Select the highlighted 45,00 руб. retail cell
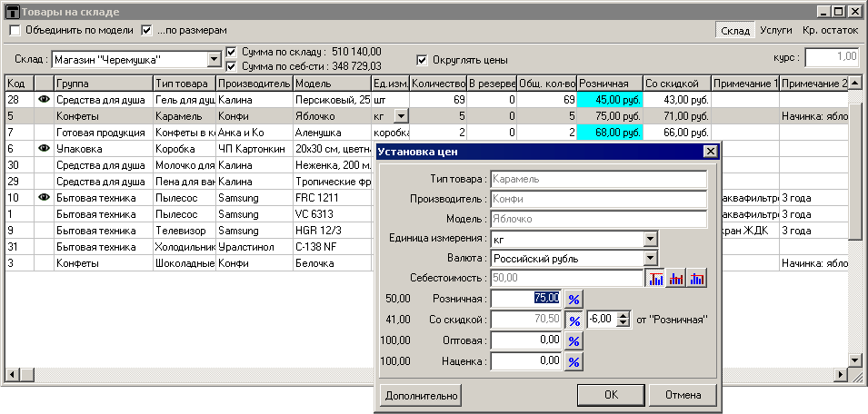Image resolution: width=868 pixels, height=414 pixels. pyautogui.click(x=610, y=100)
